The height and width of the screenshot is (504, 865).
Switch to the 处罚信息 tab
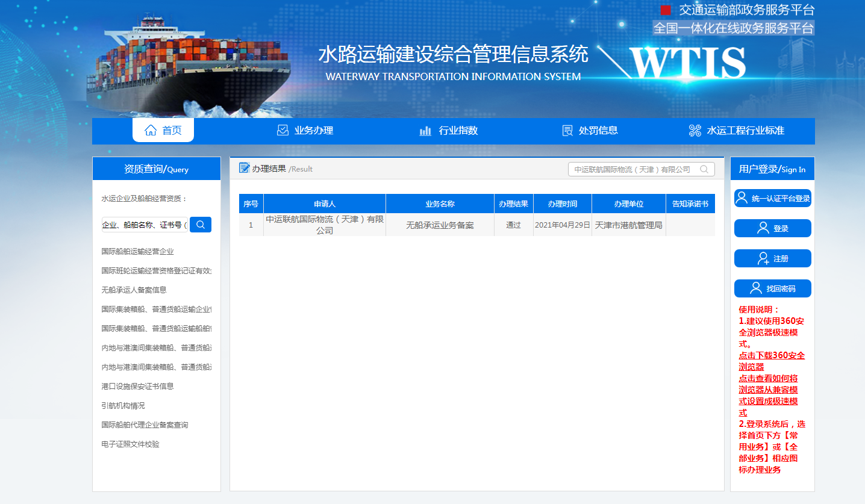tap(587, 130)
